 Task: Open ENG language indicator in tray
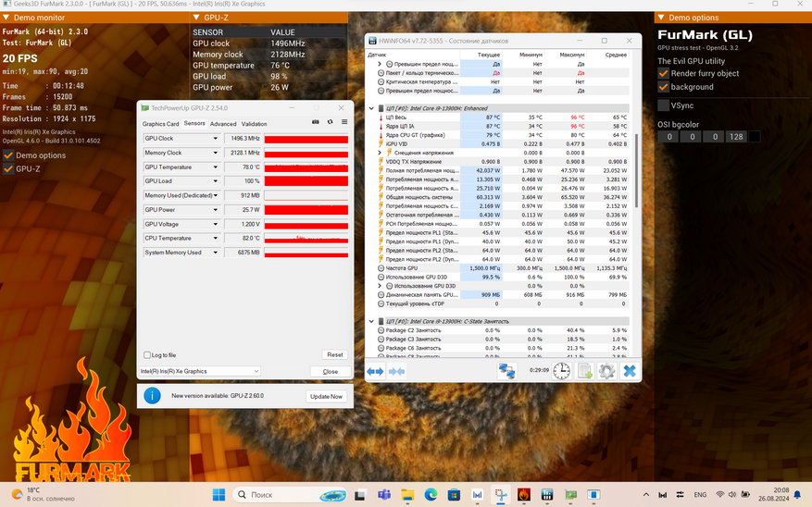pos(700,495)
